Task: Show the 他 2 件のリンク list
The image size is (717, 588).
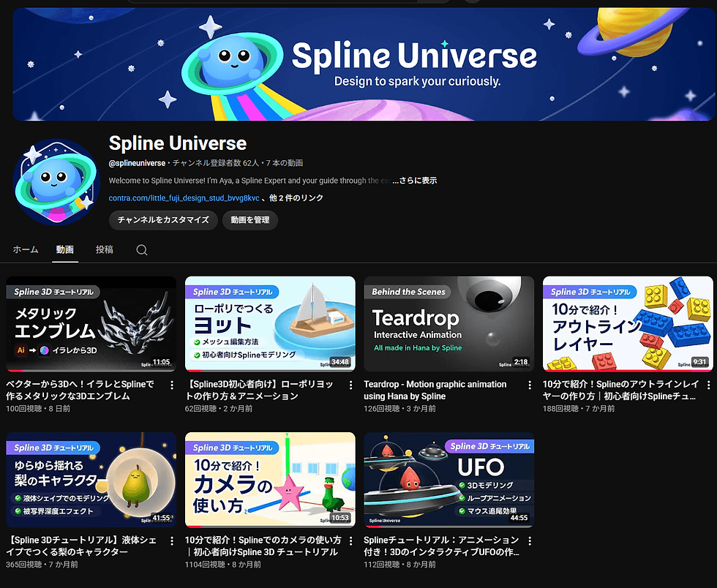Action: tap(296, 198)
